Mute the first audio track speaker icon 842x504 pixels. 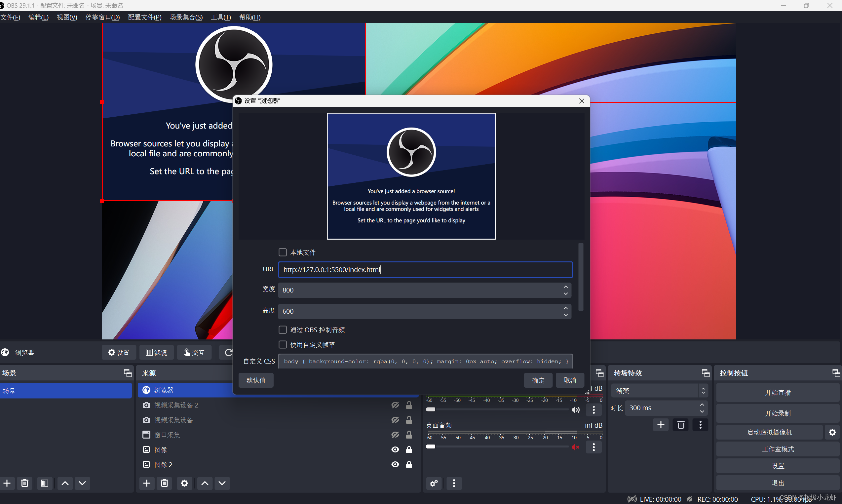coord(575,410)
